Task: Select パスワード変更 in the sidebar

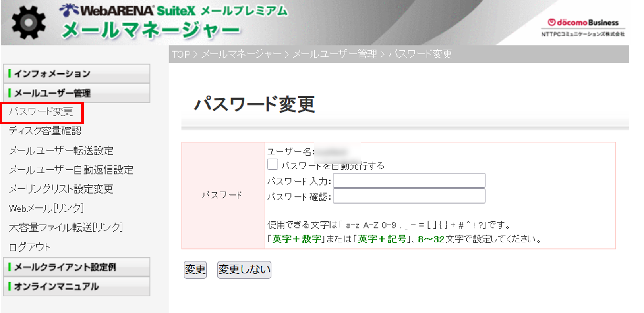Action: point(41,112)
